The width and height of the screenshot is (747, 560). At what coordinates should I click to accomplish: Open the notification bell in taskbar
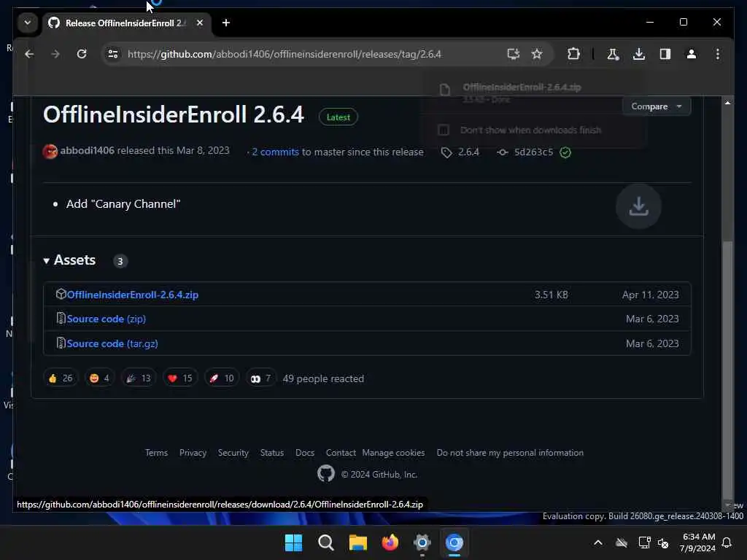tap(727, 542)
